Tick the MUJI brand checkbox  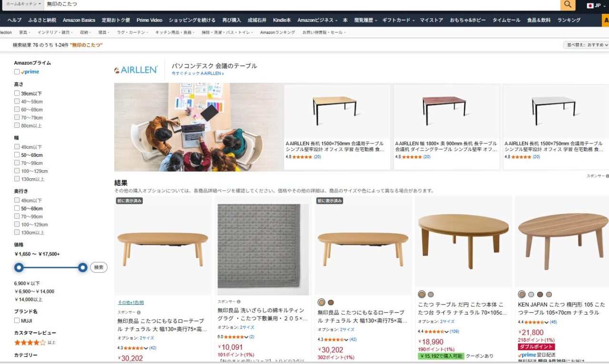click(x=17, y=321)
